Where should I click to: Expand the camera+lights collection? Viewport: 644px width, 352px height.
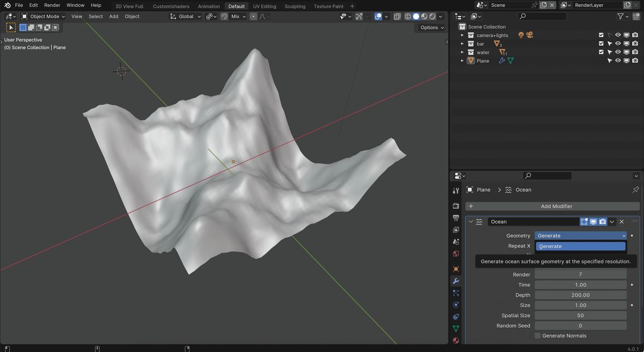pos(462,34)
